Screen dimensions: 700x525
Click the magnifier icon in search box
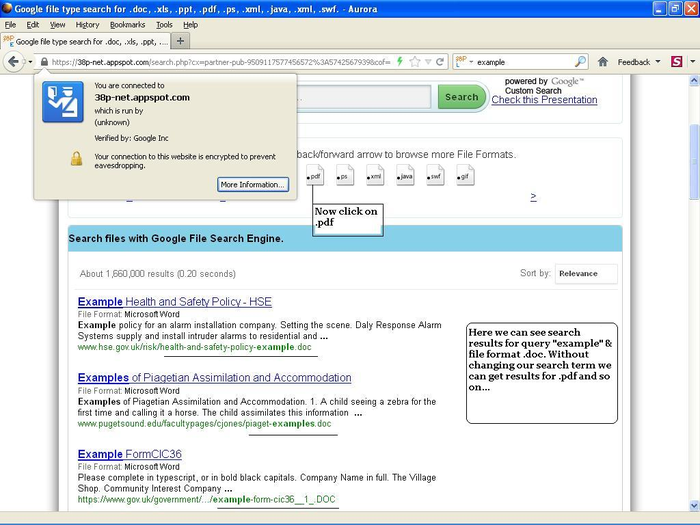(580, 62)
